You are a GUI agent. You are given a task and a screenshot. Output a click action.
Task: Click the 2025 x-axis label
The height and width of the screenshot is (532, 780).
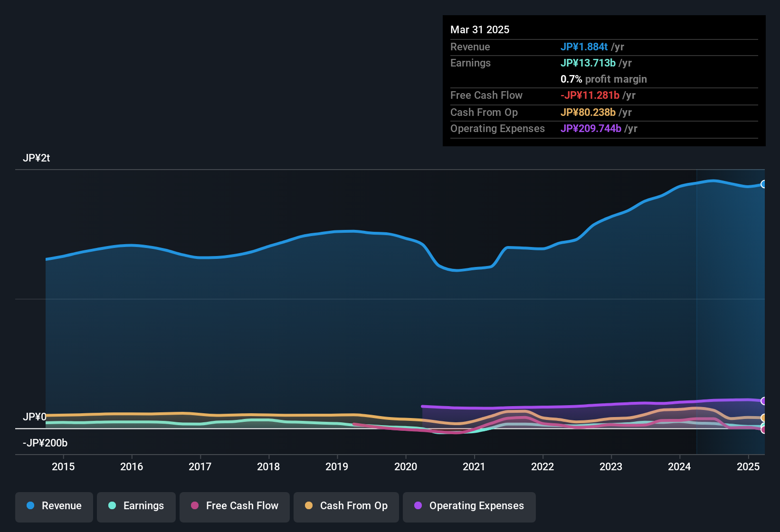pyautogui.click(x=748, y=466)
